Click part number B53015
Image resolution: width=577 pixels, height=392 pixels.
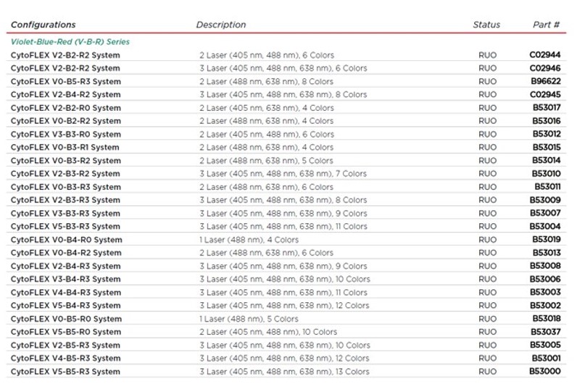click(x=547, y=148)
